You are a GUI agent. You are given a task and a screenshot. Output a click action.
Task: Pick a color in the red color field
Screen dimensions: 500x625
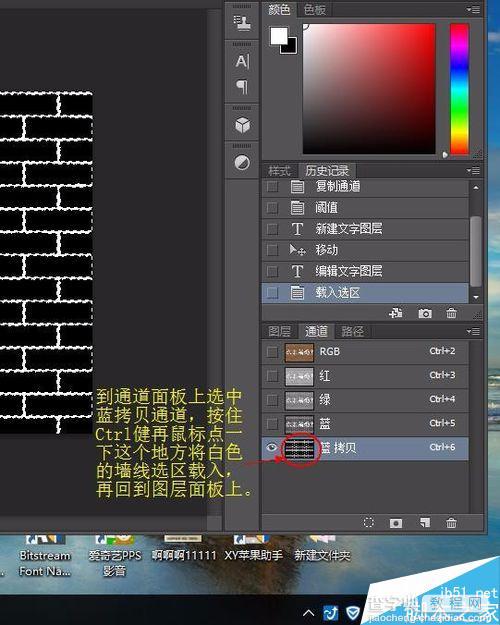369,88
